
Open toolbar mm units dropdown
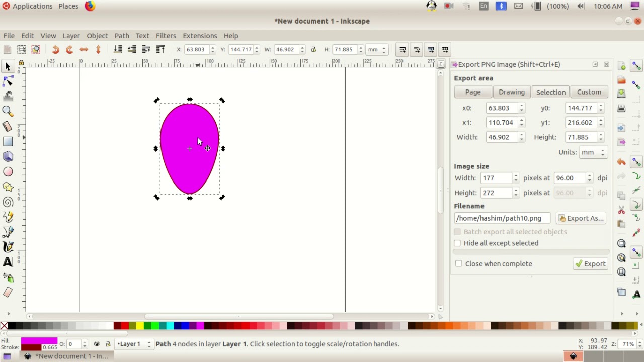[x=377, y=49]
